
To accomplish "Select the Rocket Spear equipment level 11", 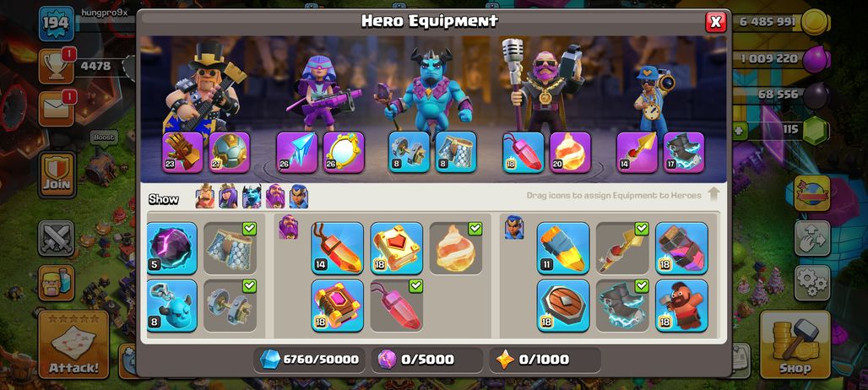I will click(x=563, y=248).
